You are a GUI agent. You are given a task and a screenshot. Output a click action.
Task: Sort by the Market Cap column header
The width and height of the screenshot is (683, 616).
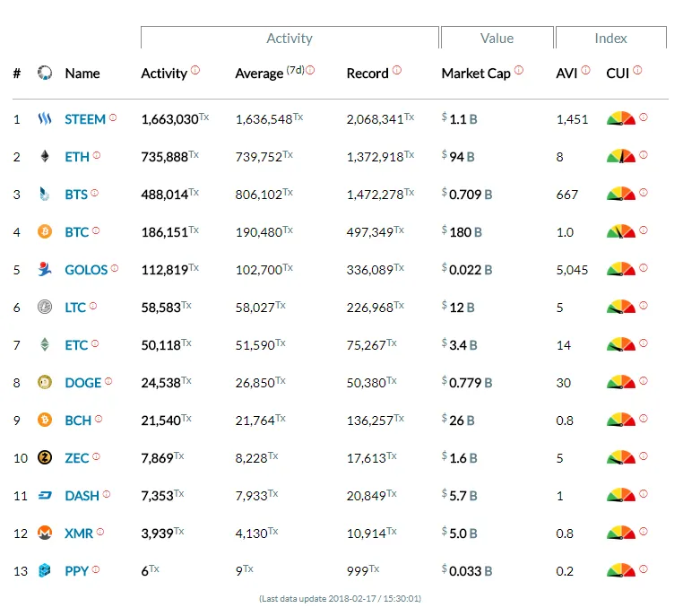(x=476, y=74)
